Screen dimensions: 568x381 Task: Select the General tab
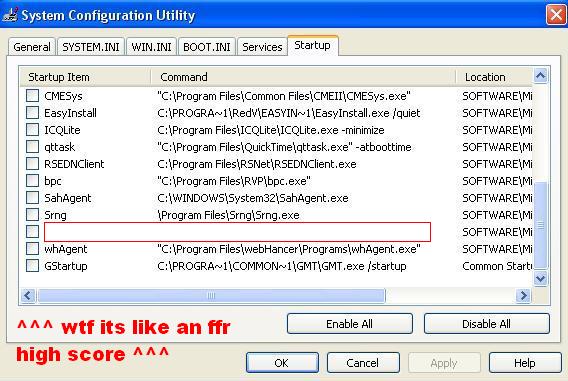(x=32, y=47)
